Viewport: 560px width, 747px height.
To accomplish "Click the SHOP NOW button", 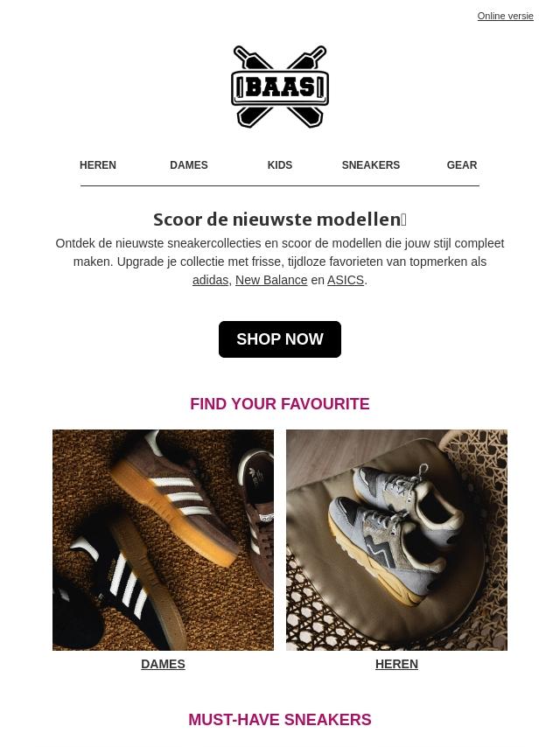I will point(280,339).
